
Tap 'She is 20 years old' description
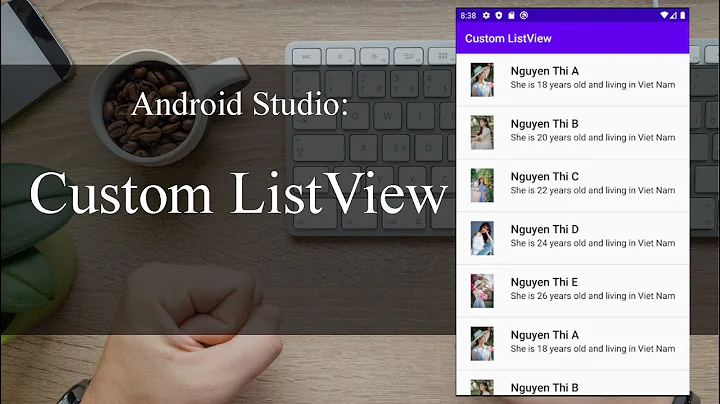[x=593, y=138]
